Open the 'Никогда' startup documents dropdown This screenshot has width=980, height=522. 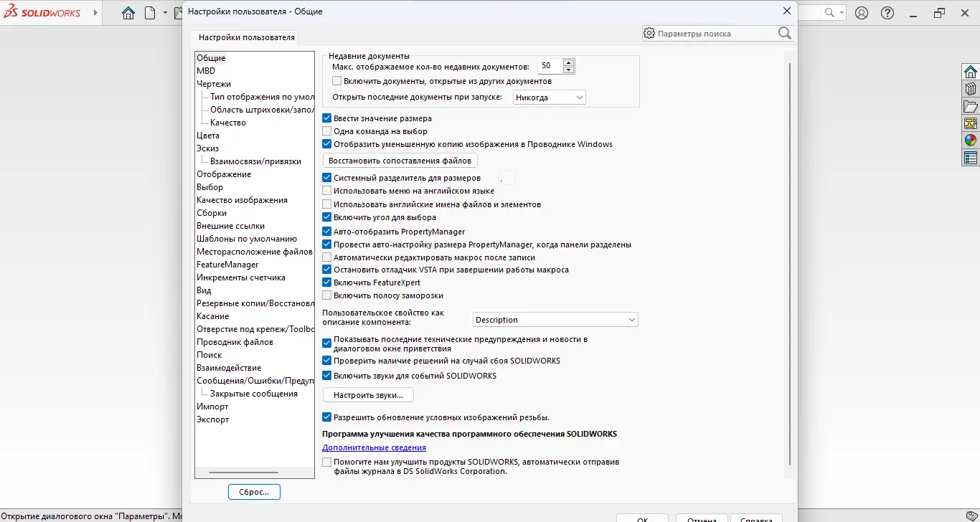coord(550,98)
